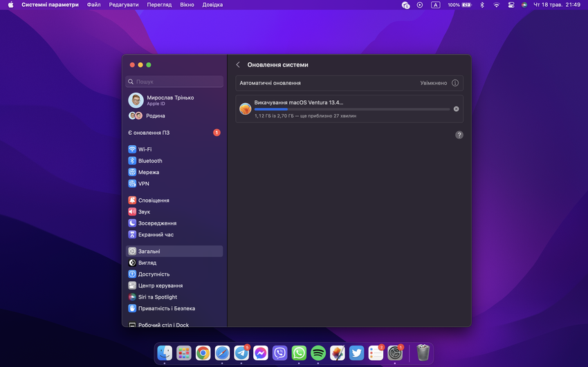
Task: Launch Spotify from the Dock
Action: pyautogui.click(x=318, y=353)
